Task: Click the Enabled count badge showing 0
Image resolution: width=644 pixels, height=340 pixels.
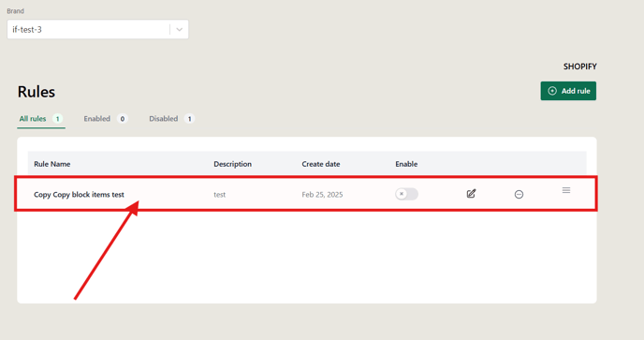Action: pyautogui.click(x=122, y=119)
